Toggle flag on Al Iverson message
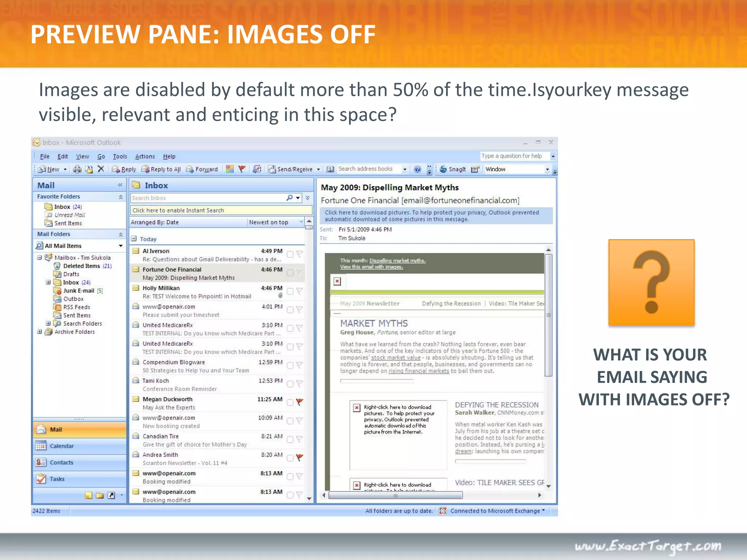Viewport: 747px width, 560px height. [x=299, y=254]
